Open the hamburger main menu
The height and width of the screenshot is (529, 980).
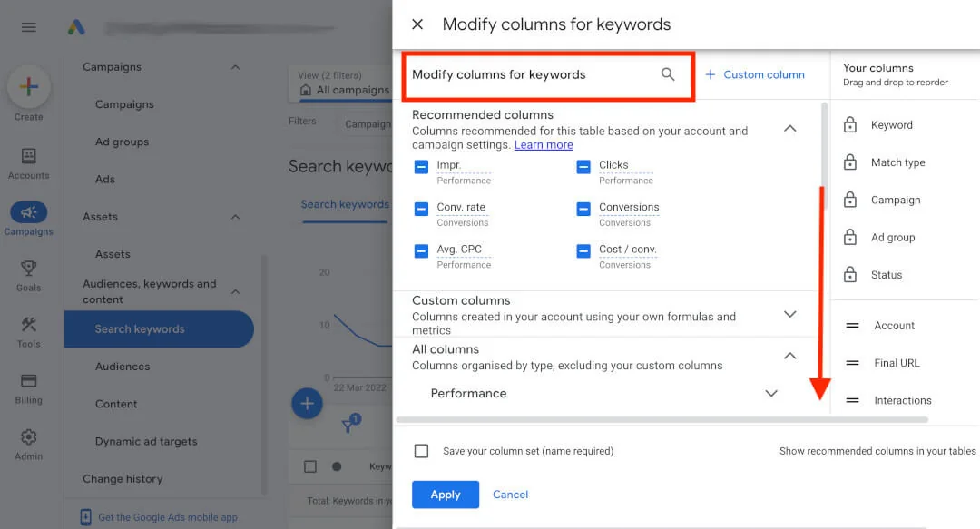tap(29, 27)
